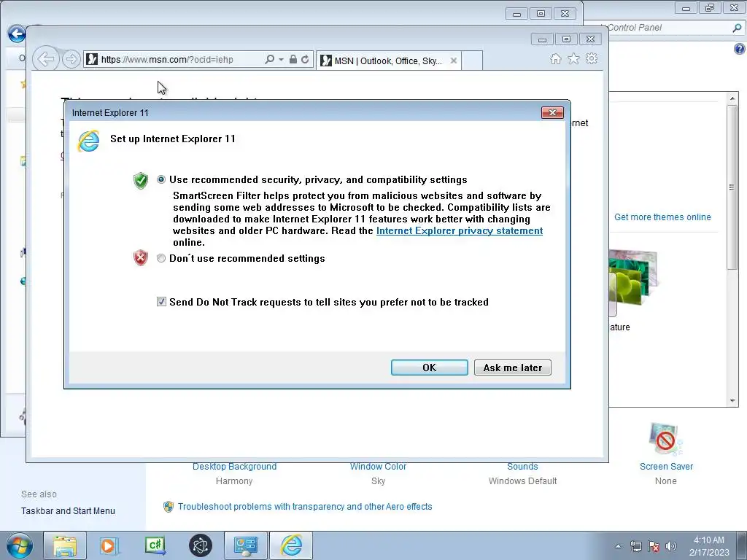Click Ask me later button
Viewport: 747px width, 560px height.
point(513,367)
